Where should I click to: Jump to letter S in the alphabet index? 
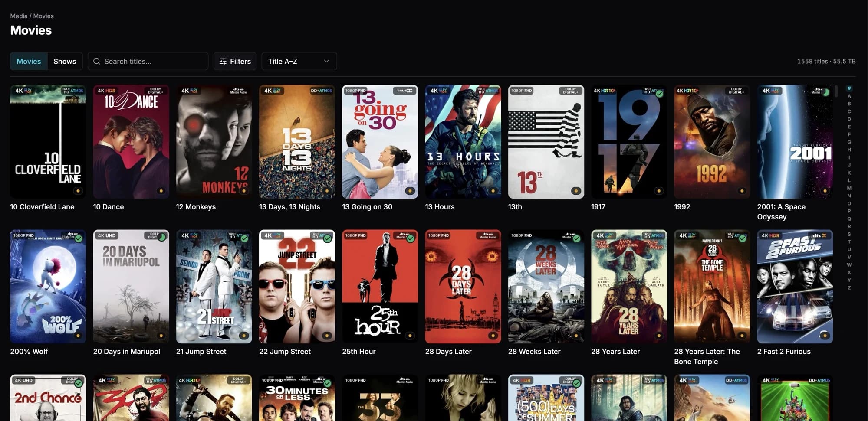[849, 234]
